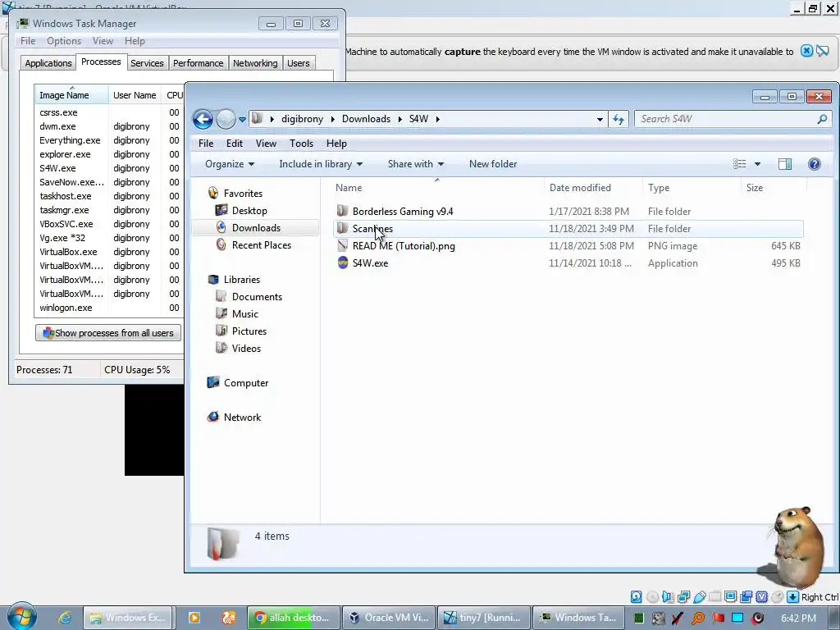Dismiss the VirtualBox keyboard capture notification
Screen dimensions: 840x630
tap(806, 51)
